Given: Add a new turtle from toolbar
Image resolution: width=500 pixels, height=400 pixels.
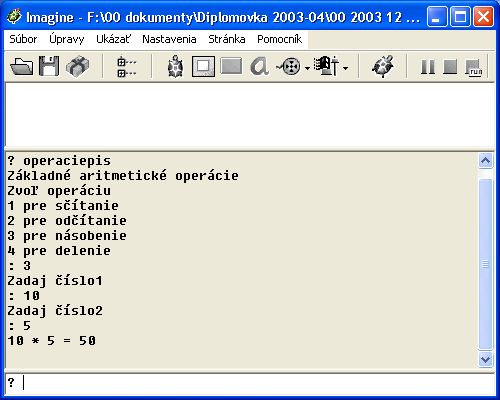Looking at the screenshot, I should 175,66.
